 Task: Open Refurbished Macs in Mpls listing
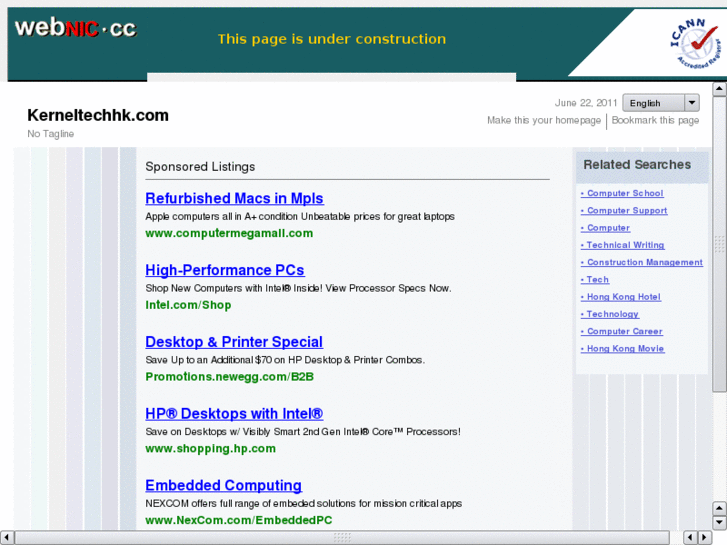tap(234, 199)
